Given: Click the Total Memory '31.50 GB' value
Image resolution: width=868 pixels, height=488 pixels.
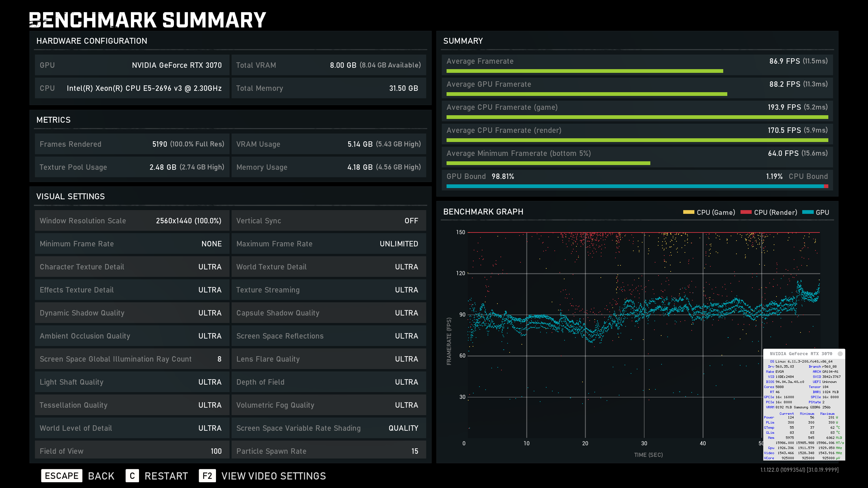Looking at the screenshot, I should point(403,88).
